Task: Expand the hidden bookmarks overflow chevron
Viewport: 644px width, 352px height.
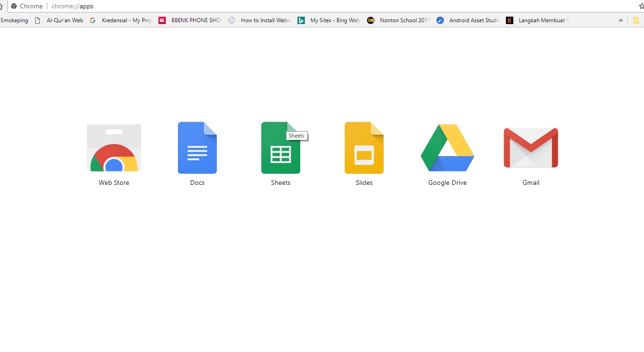Action: (x=621, y=20)
